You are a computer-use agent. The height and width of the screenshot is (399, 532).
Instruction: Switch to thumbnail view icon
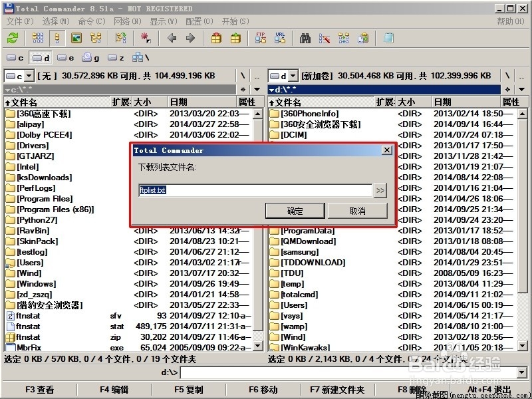click(x=76, y=38)
